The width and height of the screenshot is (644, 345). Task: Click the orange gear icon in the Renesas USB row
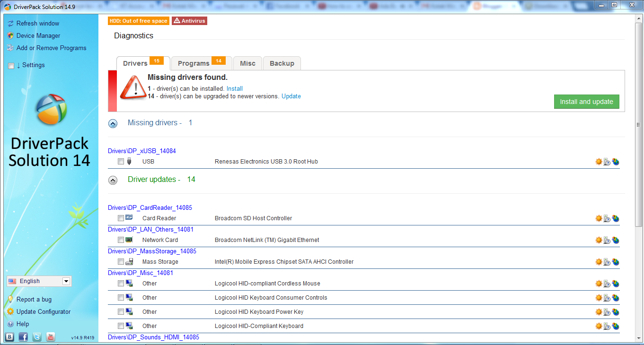pyautogui.click(x=599, y=162)
